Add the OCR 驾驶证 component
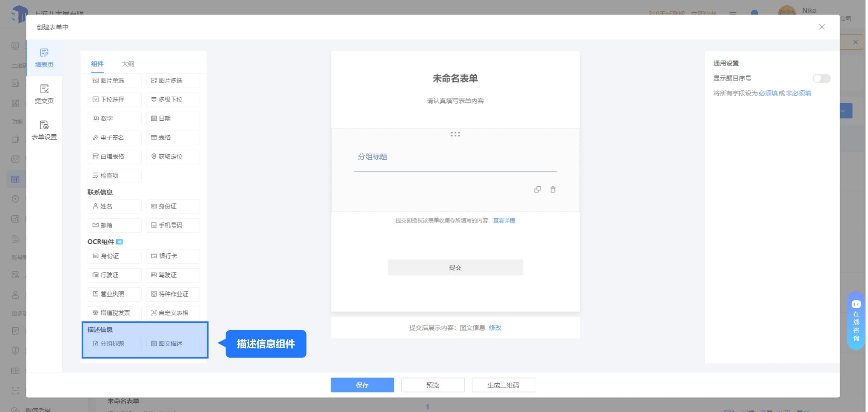This screenshot has height=412, width=868. click(173, 275)
